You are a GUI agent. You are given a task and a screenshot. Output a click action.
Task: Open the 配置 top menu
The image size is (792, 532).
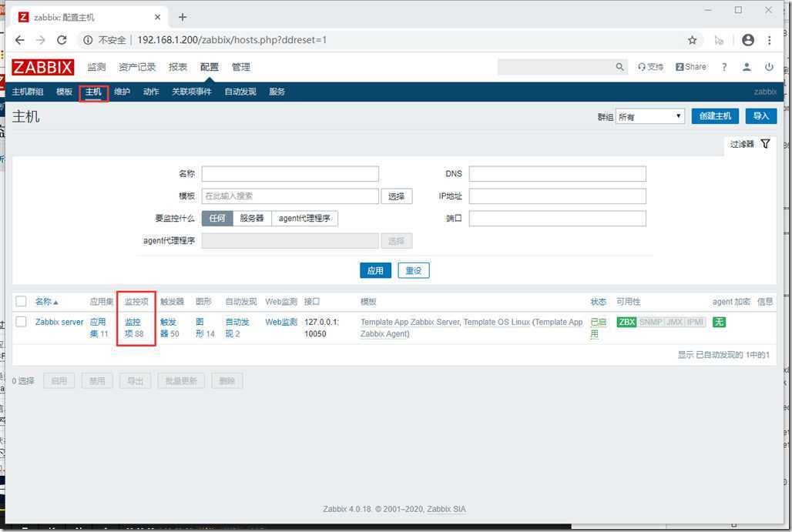point(209,67)
